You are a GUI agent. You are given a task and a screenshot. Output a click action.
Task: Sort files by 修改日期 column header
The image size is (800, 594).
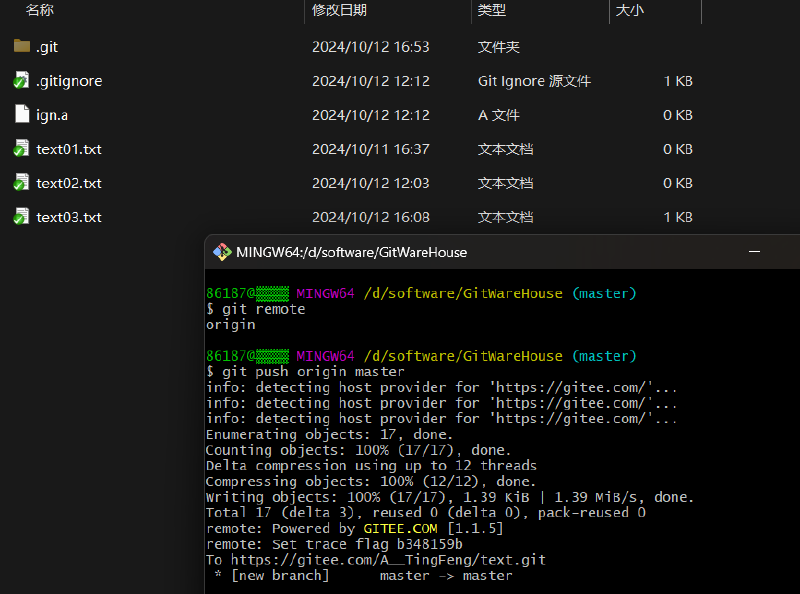(339, 10)
